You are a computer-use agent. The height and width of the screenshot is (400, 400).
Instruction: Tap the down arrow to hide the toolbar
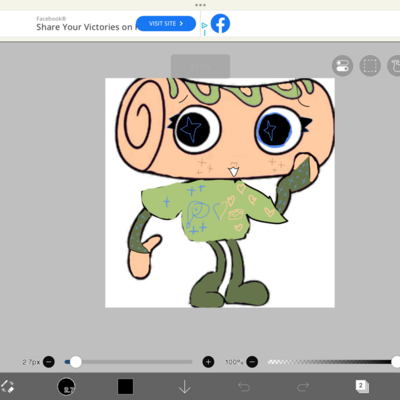[184, 387]
